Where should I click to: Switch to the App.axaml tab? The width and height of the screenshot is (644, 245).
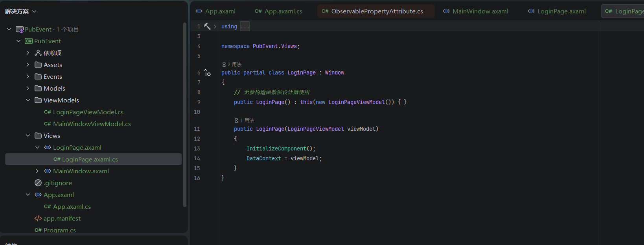coord(216,11)
